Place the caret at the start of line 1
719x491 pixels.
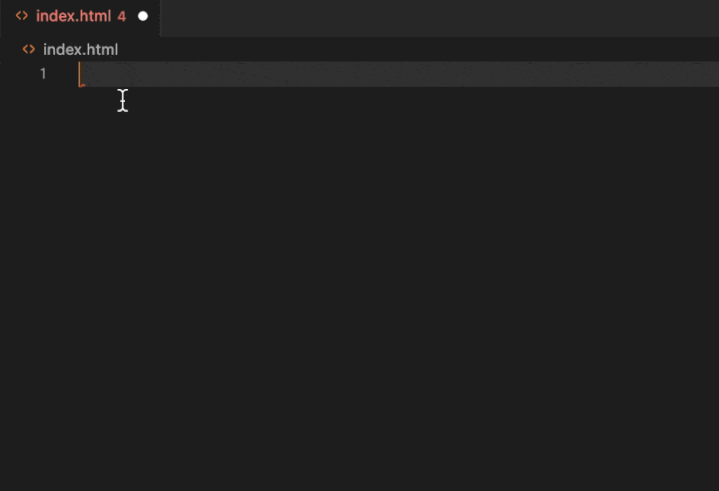pos(80,74)
